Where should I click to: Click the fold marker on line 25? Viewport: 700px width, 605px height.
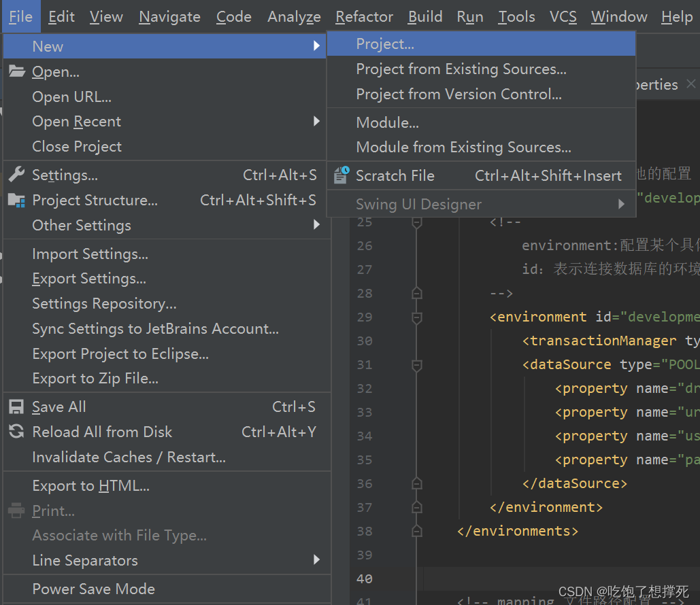click(x=416, y=222)
